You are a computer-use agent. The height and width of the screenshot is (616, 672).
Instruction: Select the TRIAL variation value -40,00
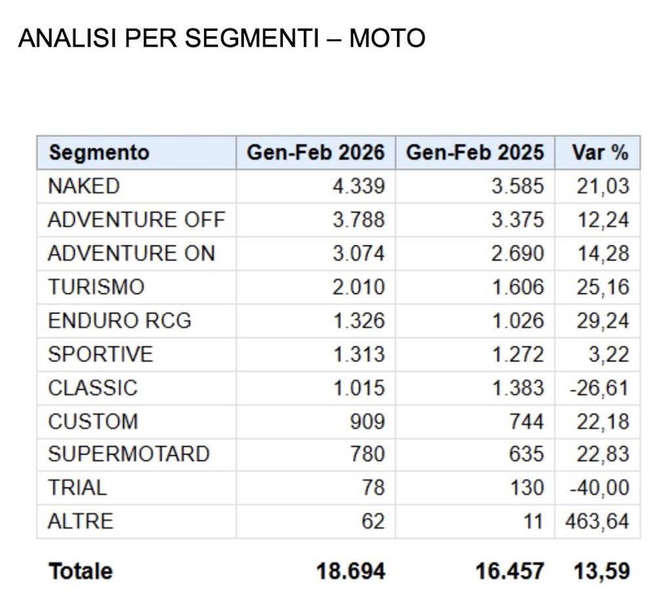(x=600, y=488)
